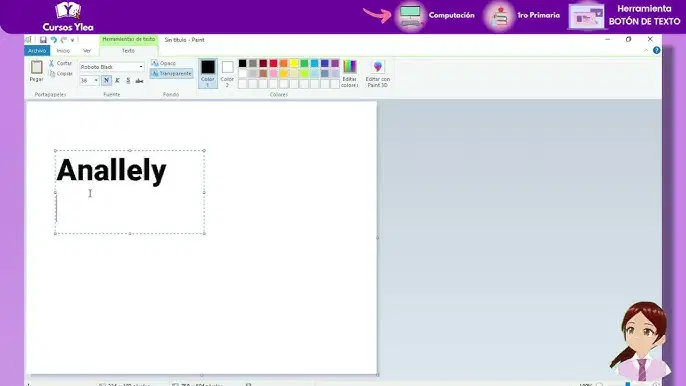Switch to the Inicio tab
Screen dimensions: 686x386
coord(63,51)
